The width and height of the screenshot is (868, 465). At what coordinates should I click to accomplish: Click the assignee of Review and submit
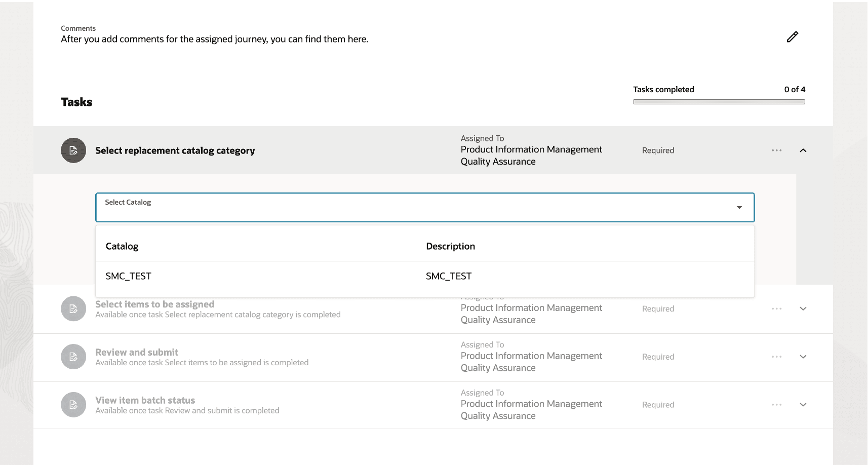click(531, 362)
